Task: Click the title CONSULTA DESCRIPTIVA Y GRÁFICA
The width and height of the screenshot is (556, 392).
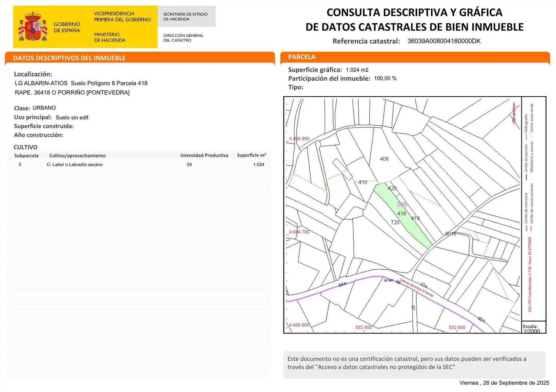Action: 414,12
